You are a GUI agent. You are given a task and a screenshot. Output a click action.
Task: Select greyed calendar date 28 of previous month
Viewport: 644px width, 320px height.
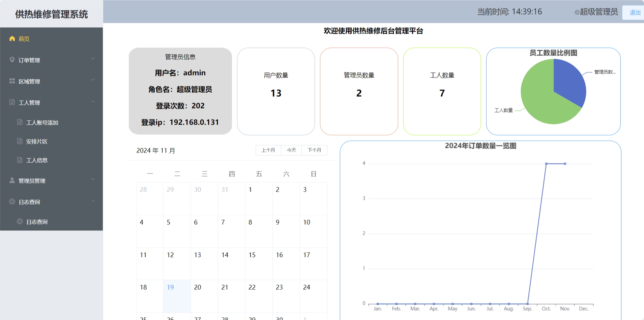(x=150, y=198)
